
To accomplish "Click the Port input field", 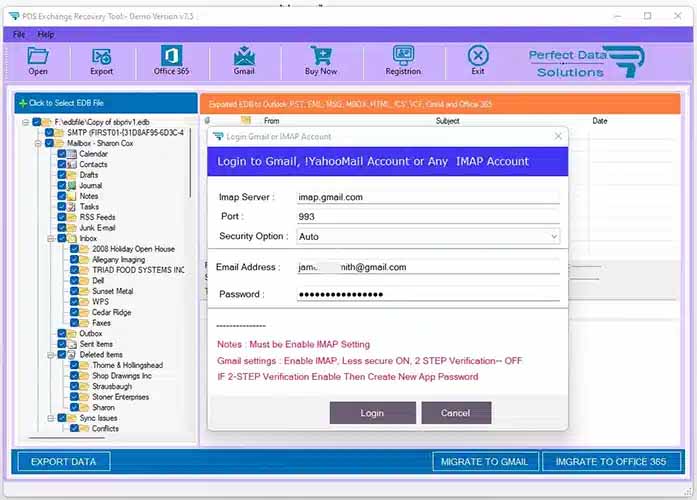I will point(428,217).
